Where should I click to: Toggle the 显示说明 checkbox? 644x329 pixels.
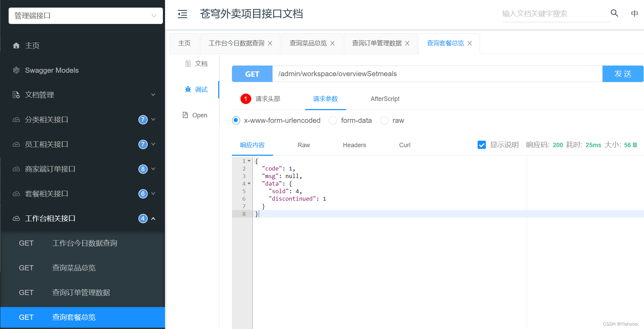[482, 145]
